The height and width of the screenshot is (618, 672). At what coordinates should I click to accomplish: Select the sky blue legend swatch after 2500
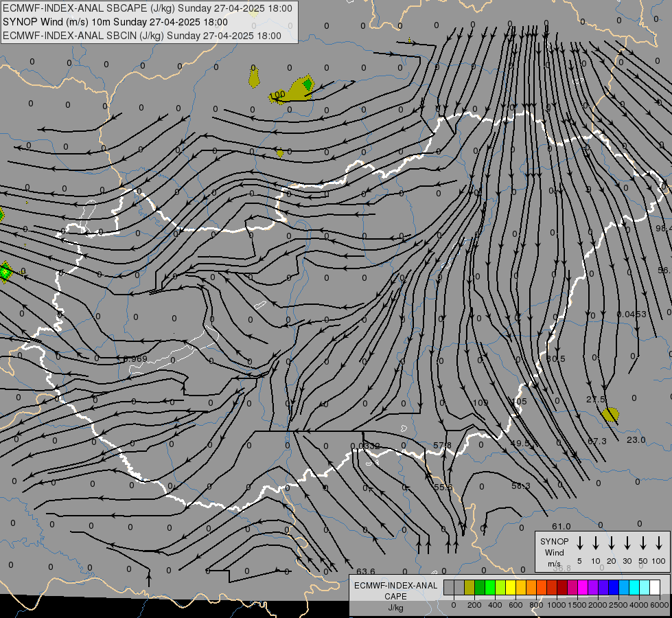coord(623,587)
